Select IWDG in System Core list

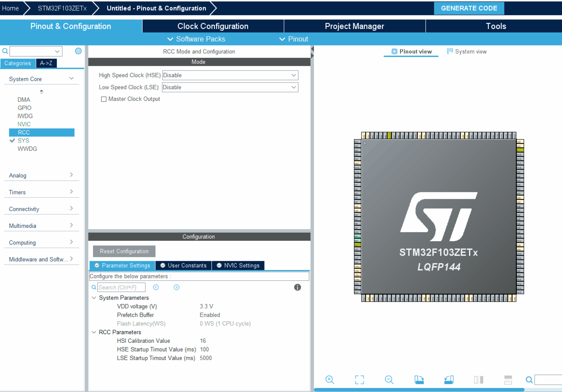click(x=25, y=116)
